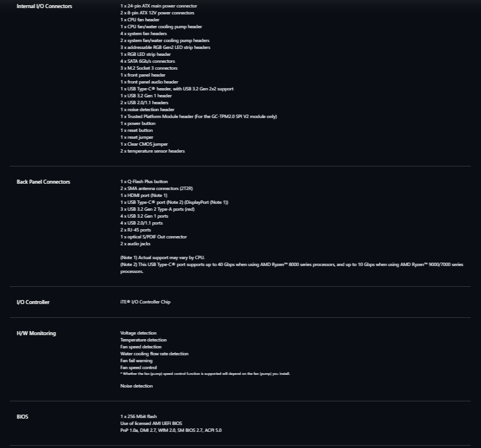Image resolution: width=481 pixels, height=448 pixels.
Task: Click the 24-pin ATX main power connector line
Action: 158,6
